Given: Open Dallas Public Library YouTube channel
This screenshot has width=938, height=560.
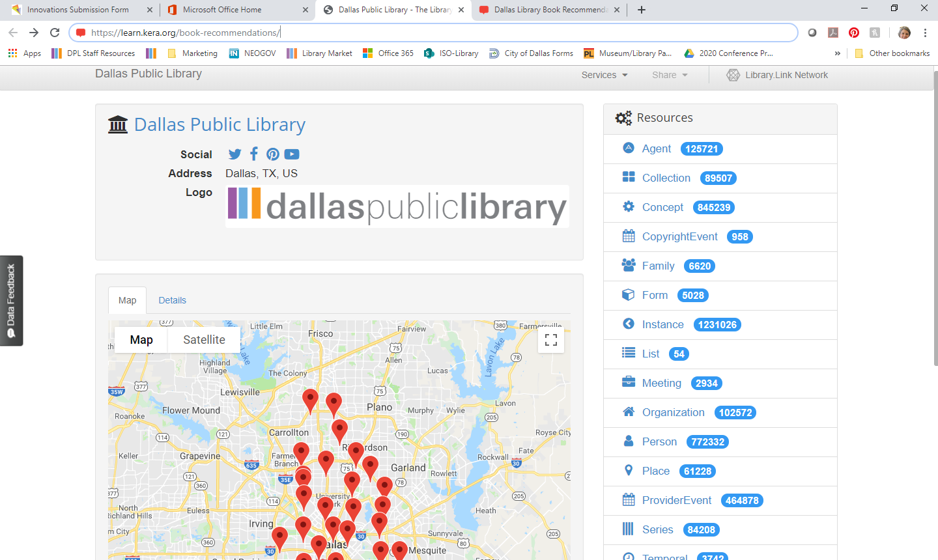Looking at the screenshot, I should pyautogui.click(x=292, y=154).
